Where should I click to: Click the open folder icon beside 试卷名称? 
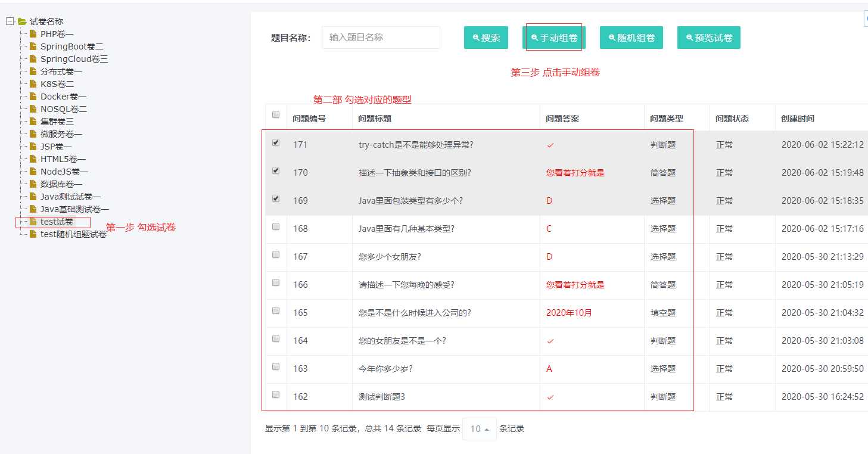[22, 21]
